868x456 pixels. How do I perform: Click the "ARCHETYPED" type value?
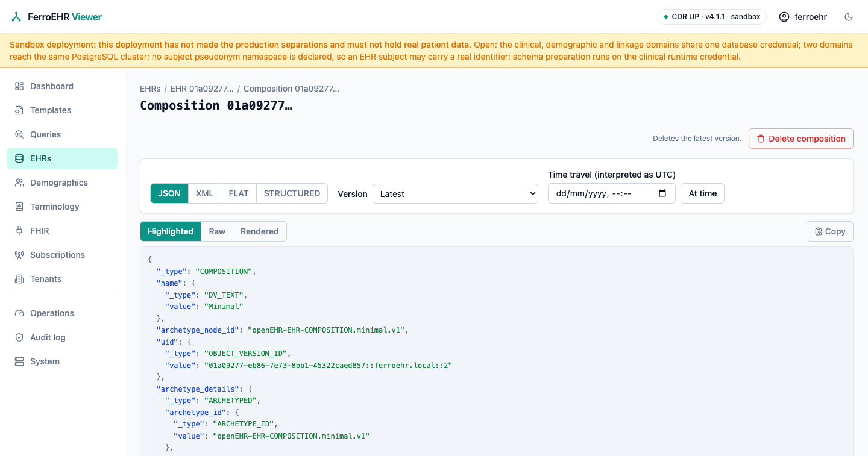coord(230,401)
